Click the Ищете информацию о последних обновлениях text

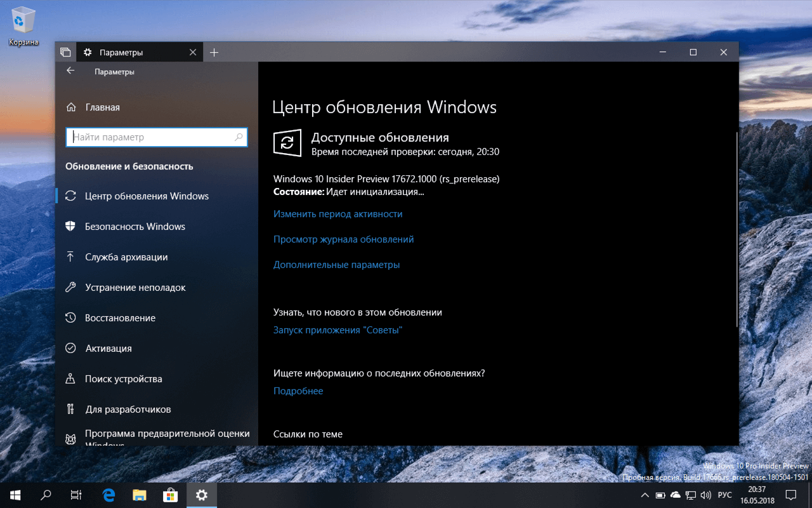point(379,373)
